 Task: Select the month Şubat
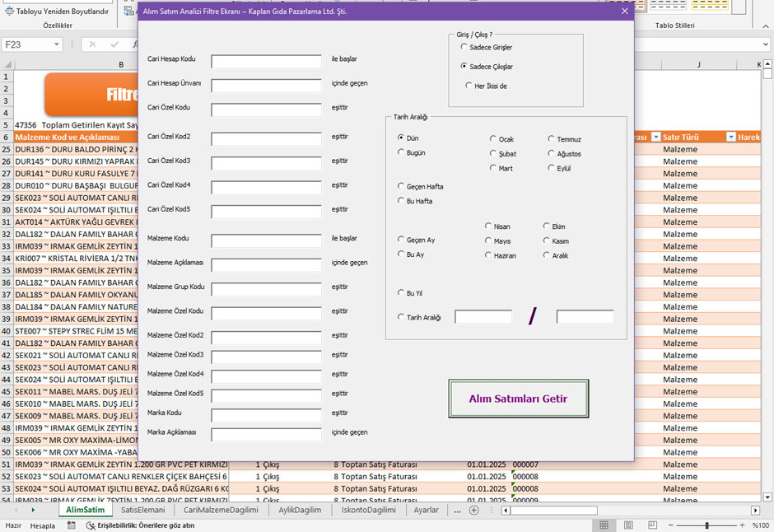503,154
